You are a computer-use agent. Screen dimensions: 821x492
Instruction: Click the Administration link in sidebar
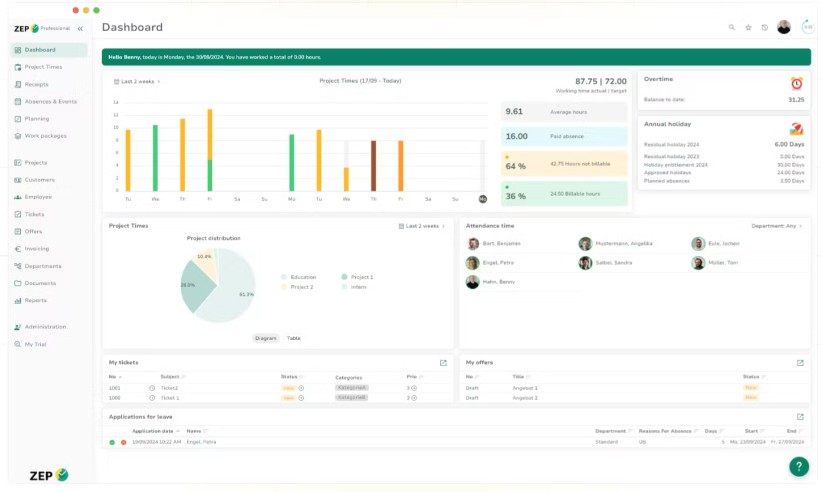(45, 327)
